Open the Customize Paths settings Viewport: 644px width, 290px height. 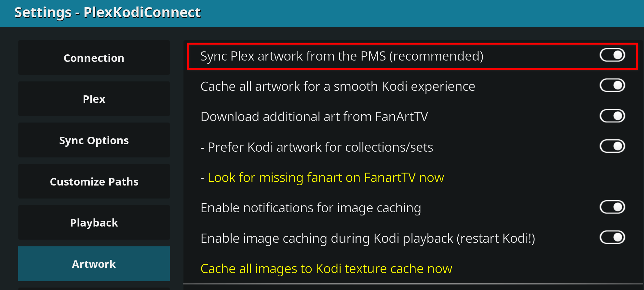[x=94, y=181]
